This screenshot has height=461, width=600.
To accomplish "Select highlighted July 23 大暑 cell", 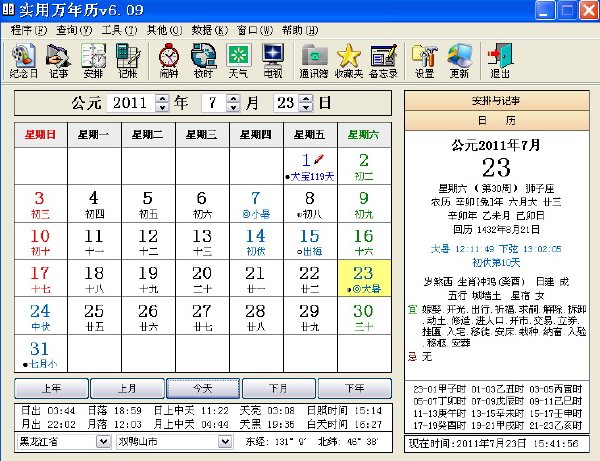I will click(364, 279).
